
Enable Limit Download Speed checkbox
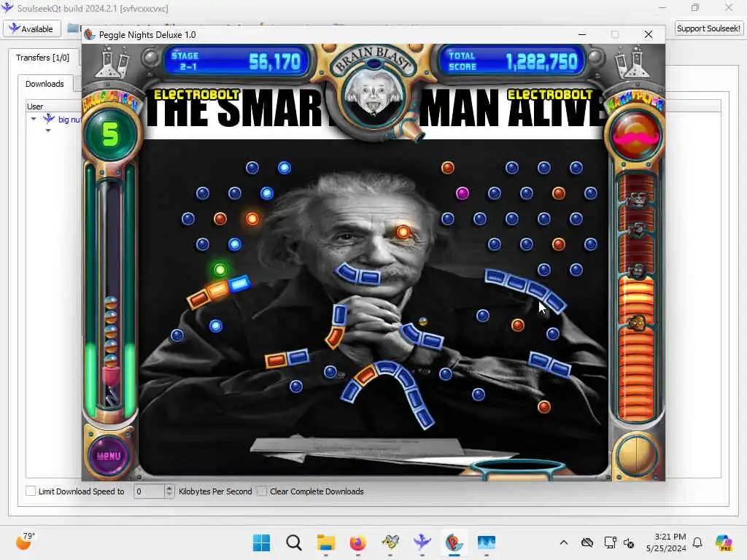tap(31, 491)
